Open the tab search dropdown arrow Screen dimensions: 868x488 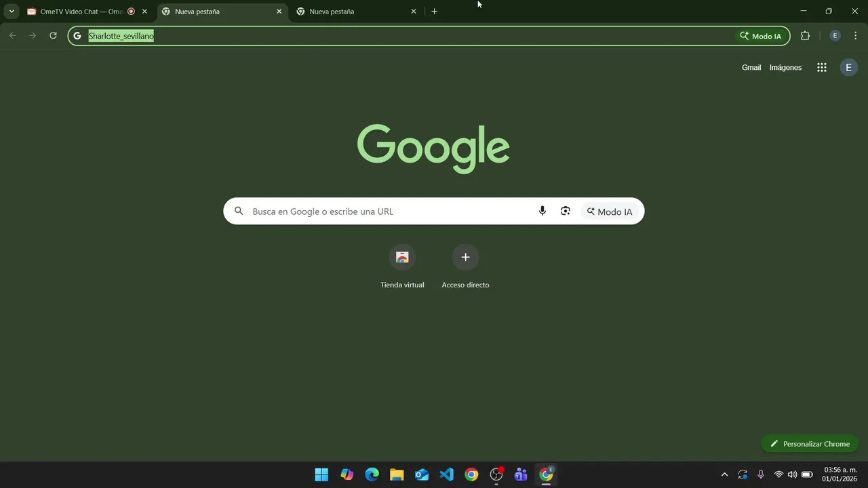tap(12, 12)
